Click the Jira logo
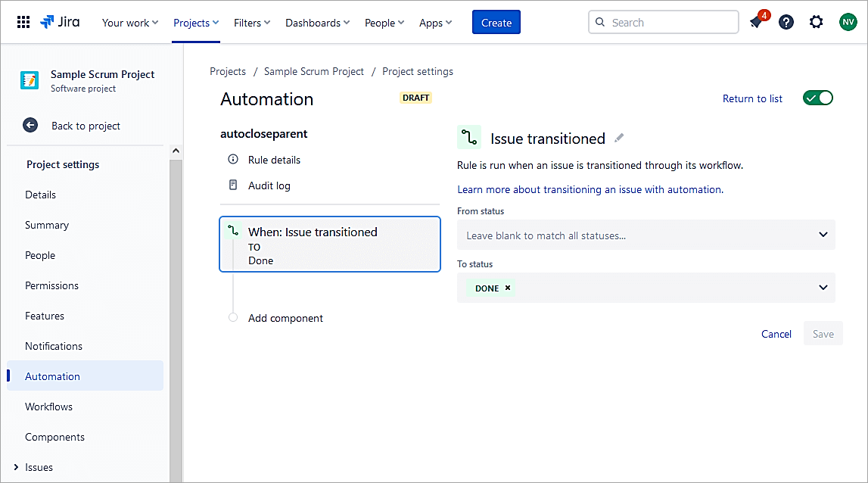This screenshot has height=483, width=868. (x=60, y=22)
